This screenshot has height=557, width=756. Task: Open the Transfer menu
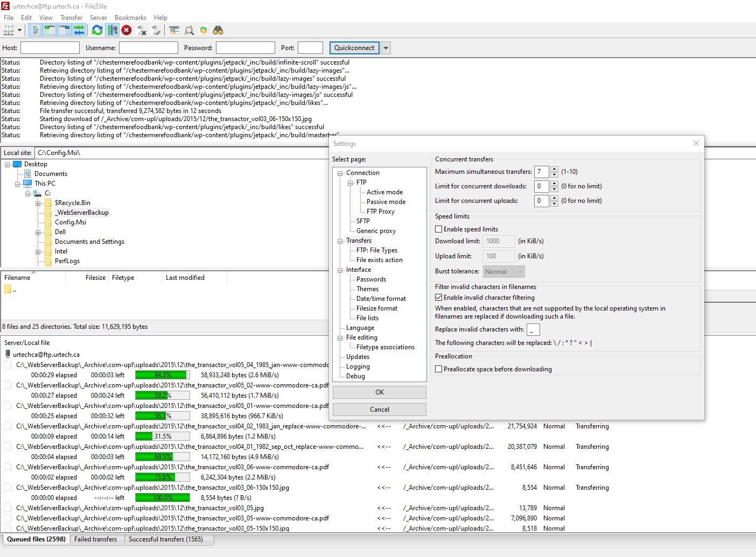point(71,17)
